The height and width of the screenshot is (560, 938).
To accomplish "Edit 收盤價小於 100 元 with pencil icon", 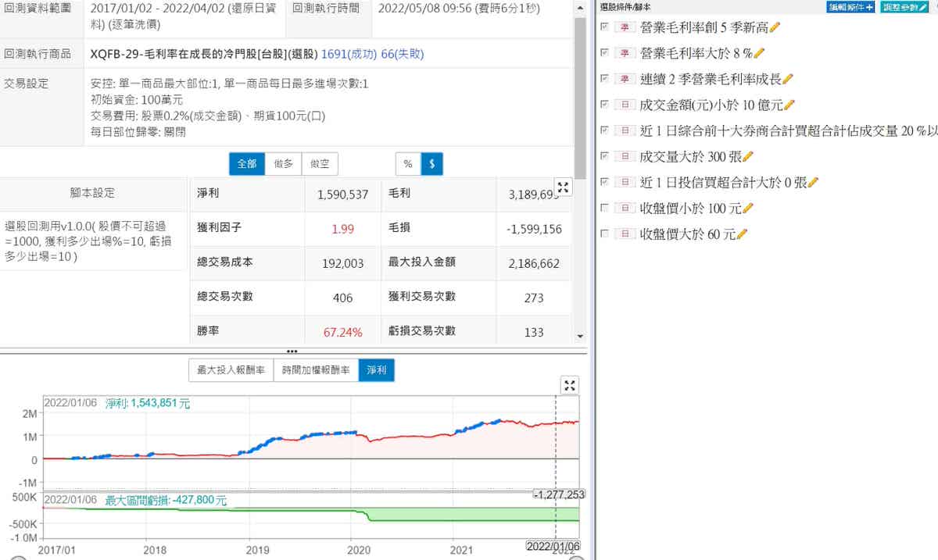I will (x=748, y=209).
